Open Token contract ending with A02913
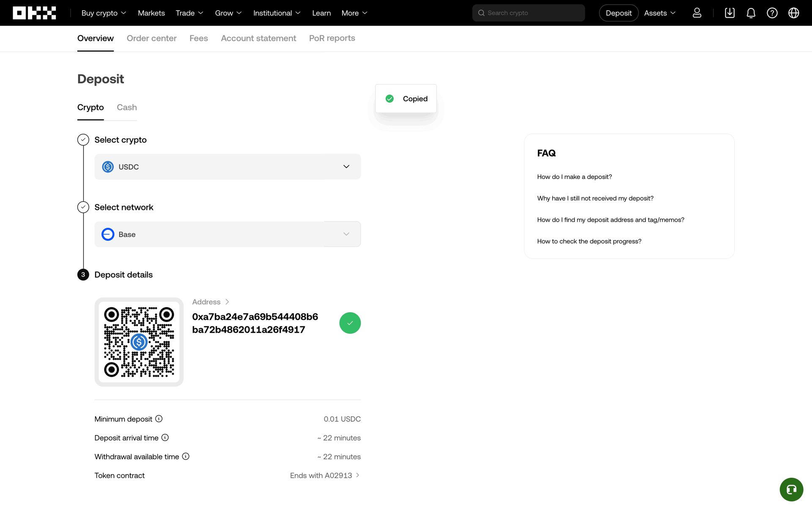812x510 pixels. point(325,475)
